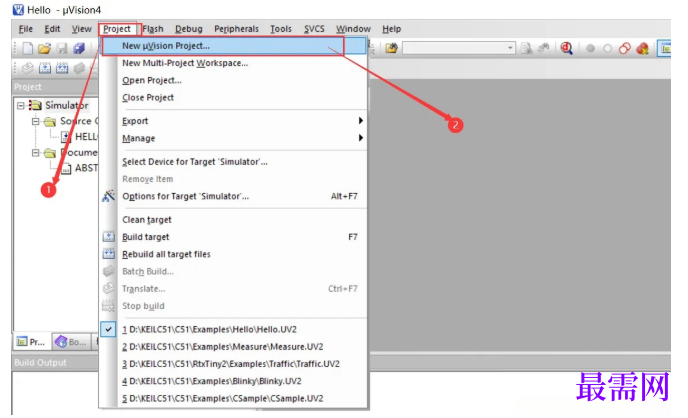Click the Rebuild all target files icon
Viewport: 688px width, 418px height.
tap(108, 254)
